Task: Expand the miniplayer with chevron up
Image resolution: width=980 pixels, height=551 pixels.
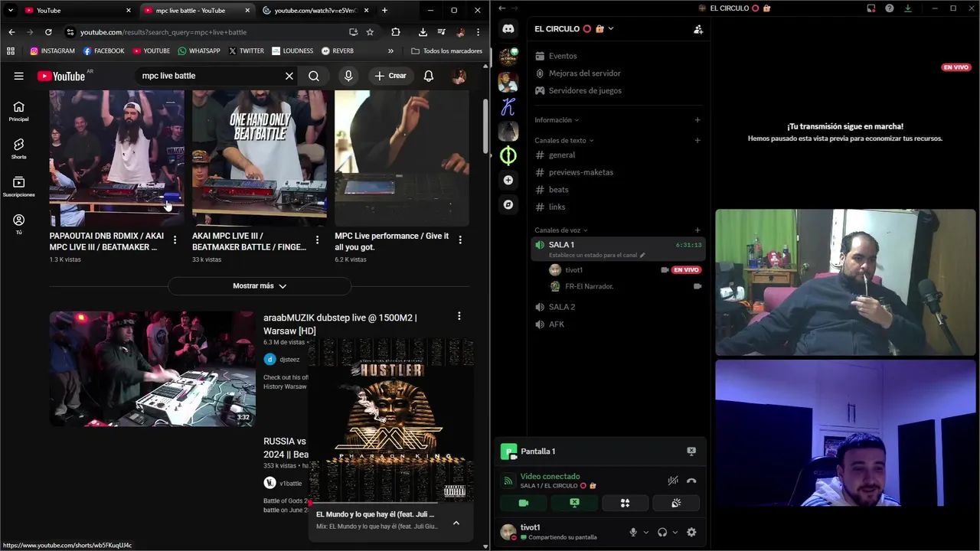Action: (456, 523)
